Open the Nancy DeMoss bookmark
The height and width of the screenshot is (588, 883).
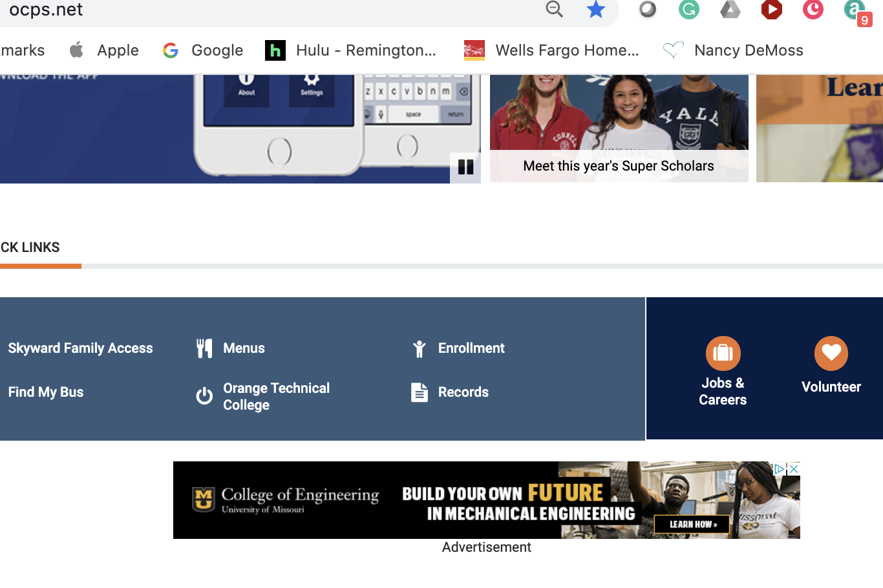point(733,50)
